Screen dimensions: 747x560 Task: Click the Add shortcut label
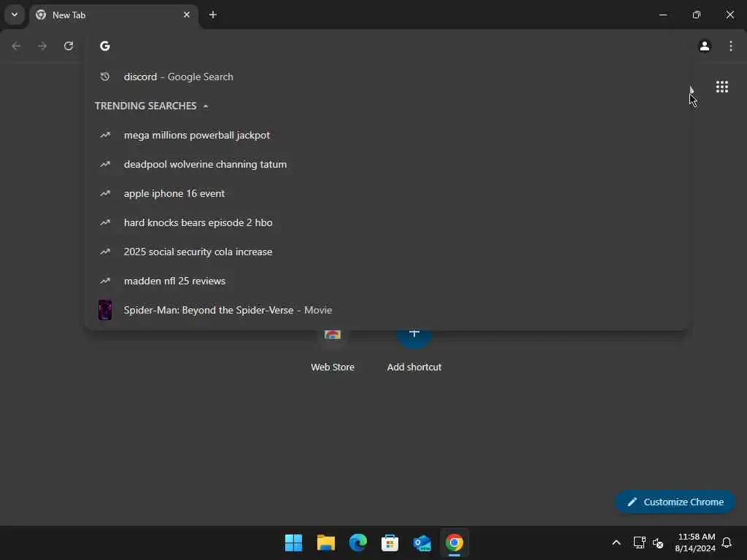click(414, 367)
